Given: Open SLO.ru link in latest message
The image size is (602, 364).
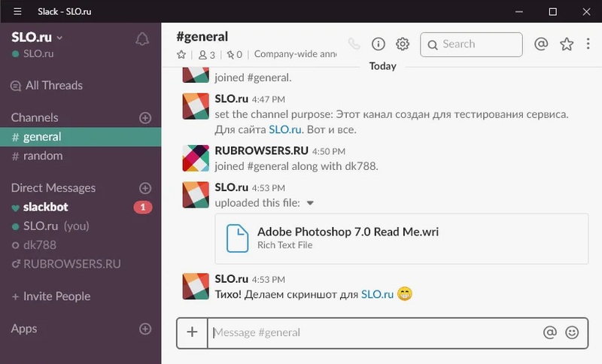Looking at the screenshot, I should [376, 293].
